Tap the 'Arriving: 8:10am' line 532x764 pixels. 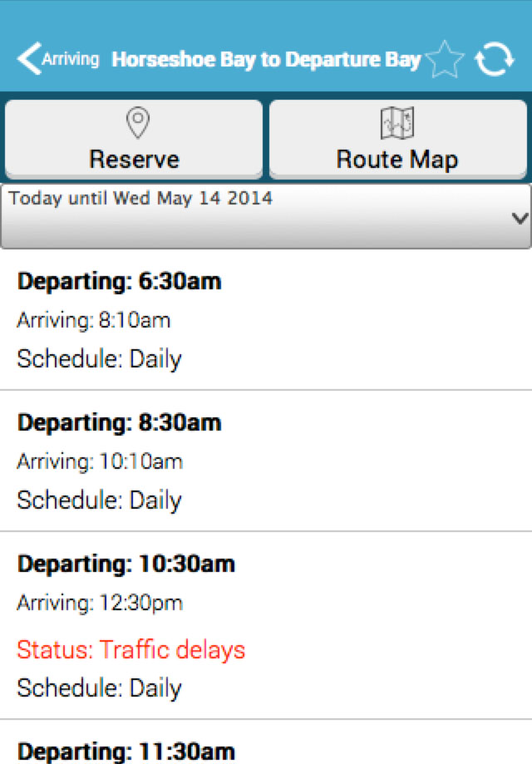94,320
